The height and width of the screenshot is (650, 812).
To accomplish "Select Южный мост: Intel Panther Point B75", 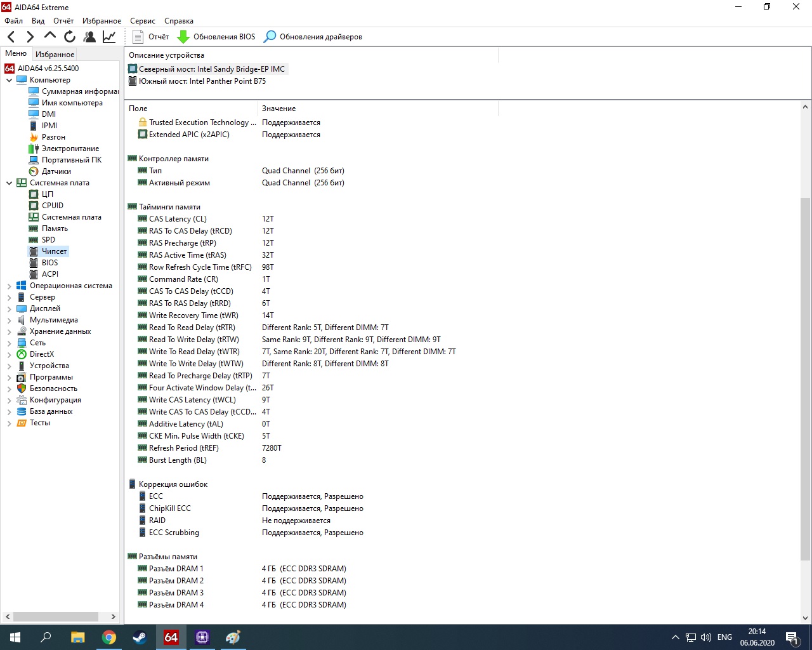I will click(x=197, y=81).
